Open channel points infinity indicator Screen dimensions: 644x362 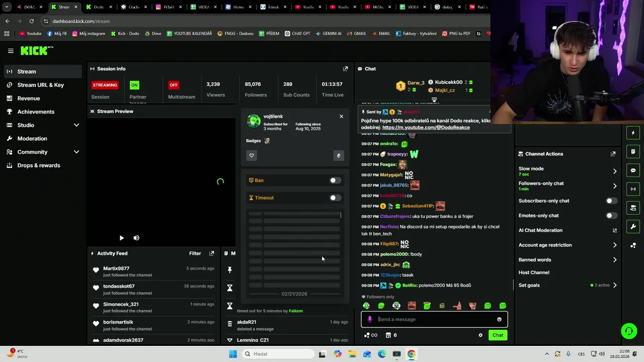point(371,335)
